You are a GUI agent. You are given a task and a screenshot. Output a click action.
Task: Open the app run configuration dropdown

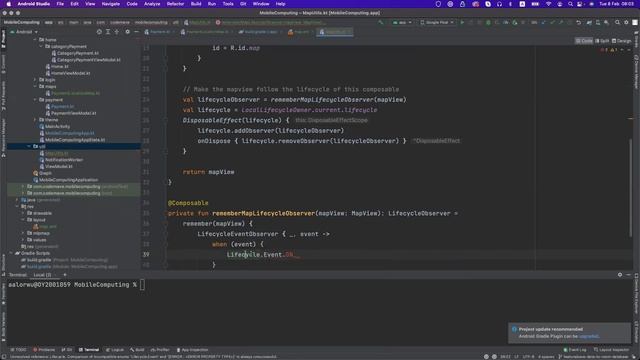pyautogui.click(x=402, y=22)
